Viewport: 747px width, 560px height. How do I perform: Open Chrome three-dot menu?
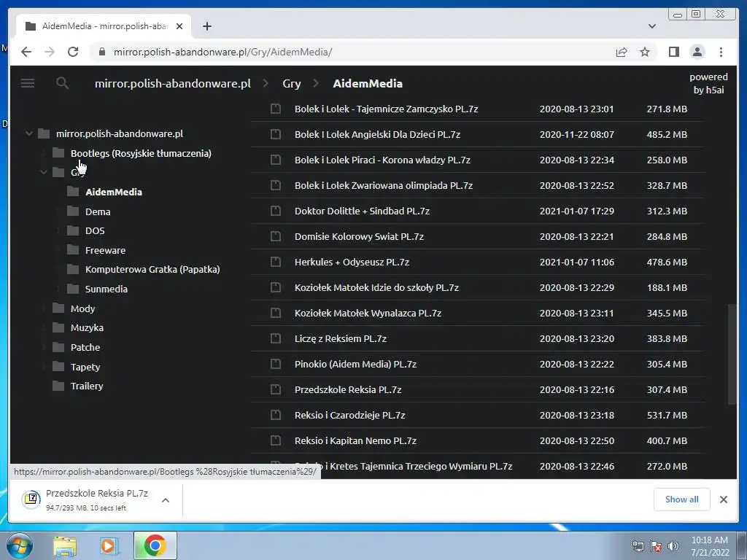click(x=721, y=52)
